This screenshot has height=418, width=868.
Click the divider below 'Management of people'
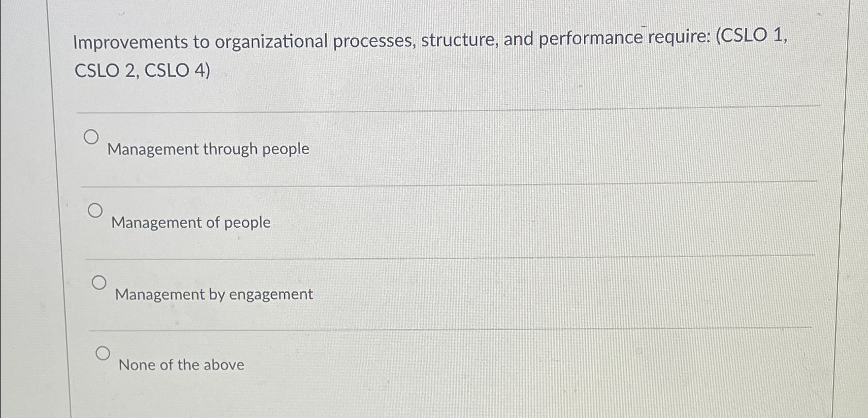click(438, 254)
